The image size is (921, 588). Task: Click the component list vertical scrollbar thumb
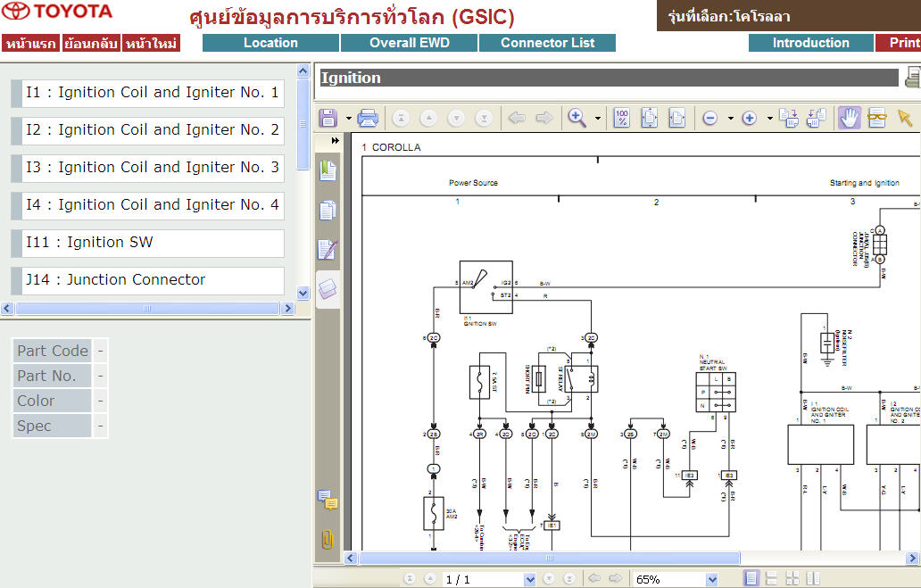(303, 125)
